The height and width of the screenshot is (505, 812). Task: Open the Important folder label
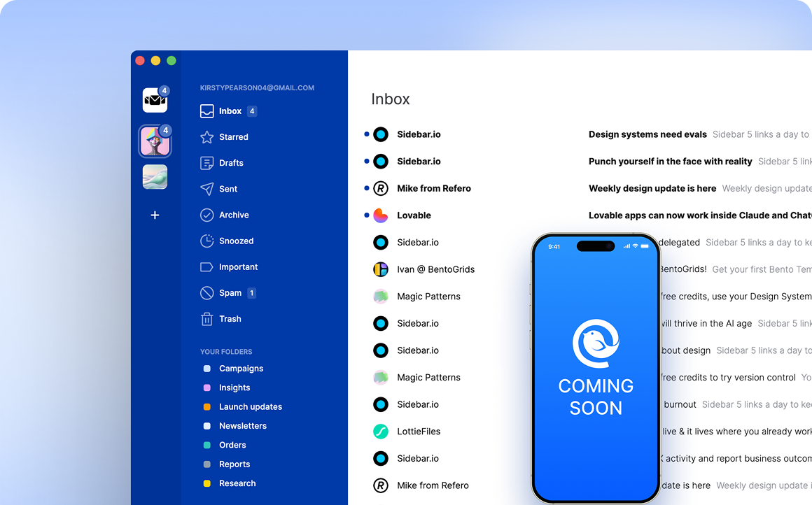[x=238, y=267]
